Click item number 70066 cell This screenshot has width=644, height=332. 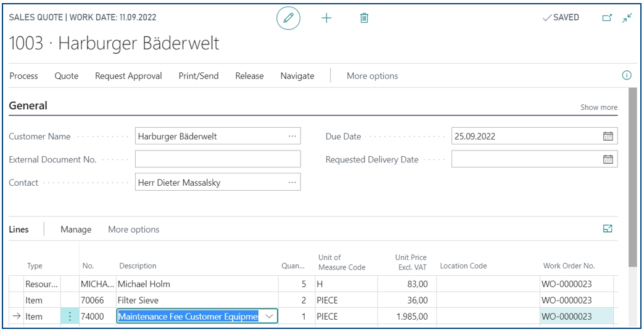[97, 301]
